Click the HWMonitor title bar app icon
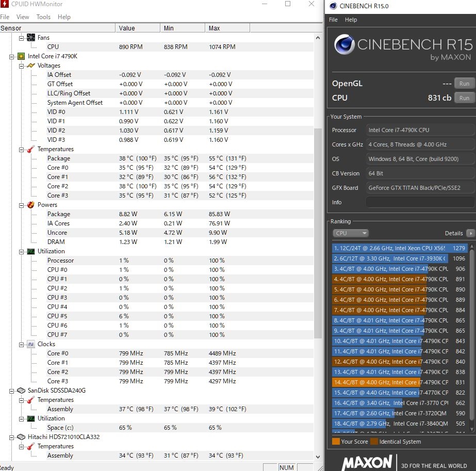 [4, 4]
